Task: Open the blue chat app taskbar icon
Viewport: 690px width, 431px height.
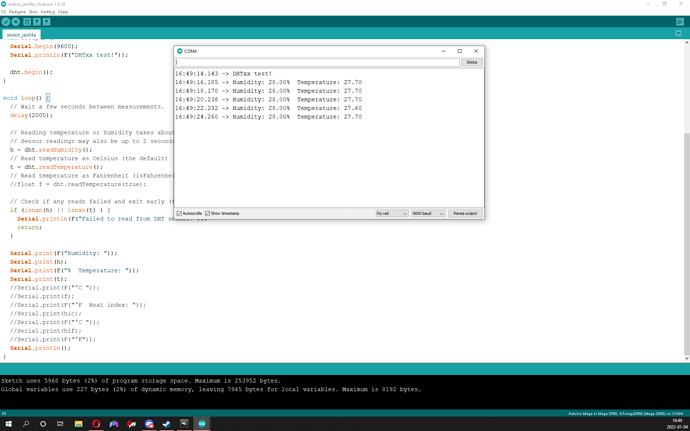Action: point(149,424)
